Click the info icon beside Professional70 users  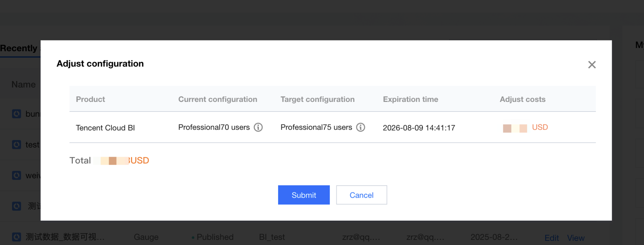coord(258,127)
